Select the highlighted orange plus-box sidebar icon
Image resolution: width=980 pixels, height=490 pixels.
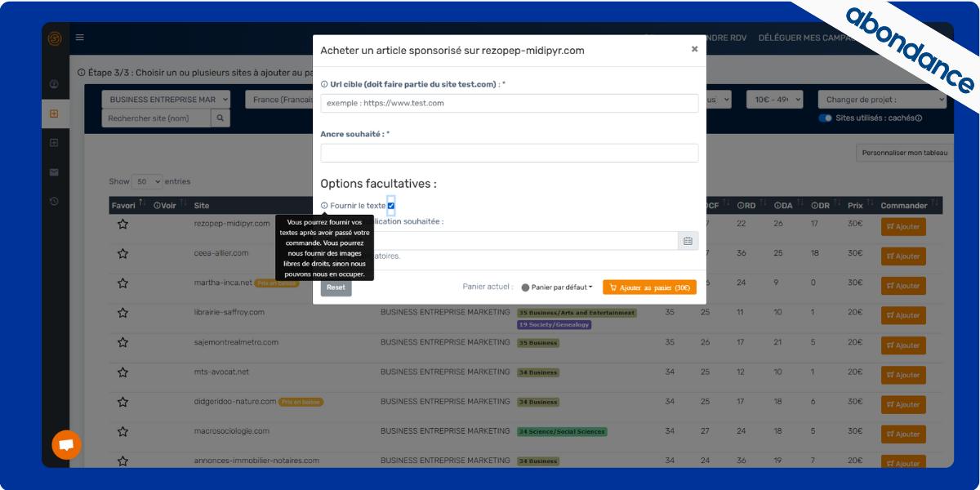(x=55, y=114)
